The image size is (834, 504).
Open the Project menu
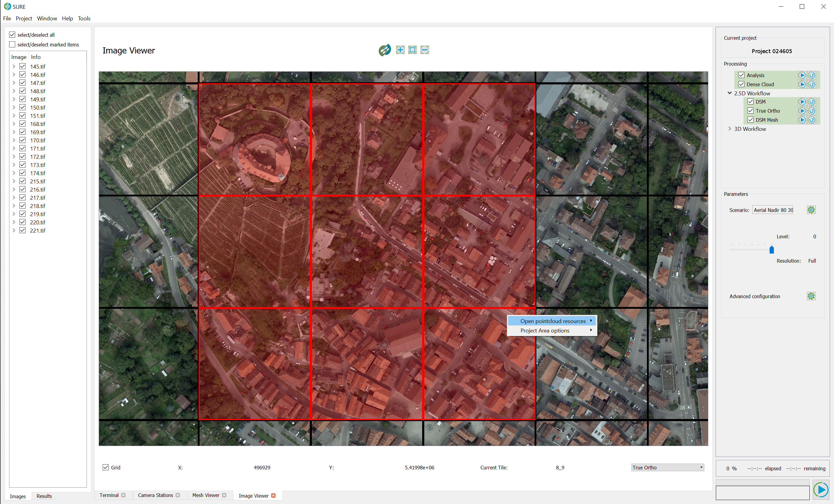24,18
